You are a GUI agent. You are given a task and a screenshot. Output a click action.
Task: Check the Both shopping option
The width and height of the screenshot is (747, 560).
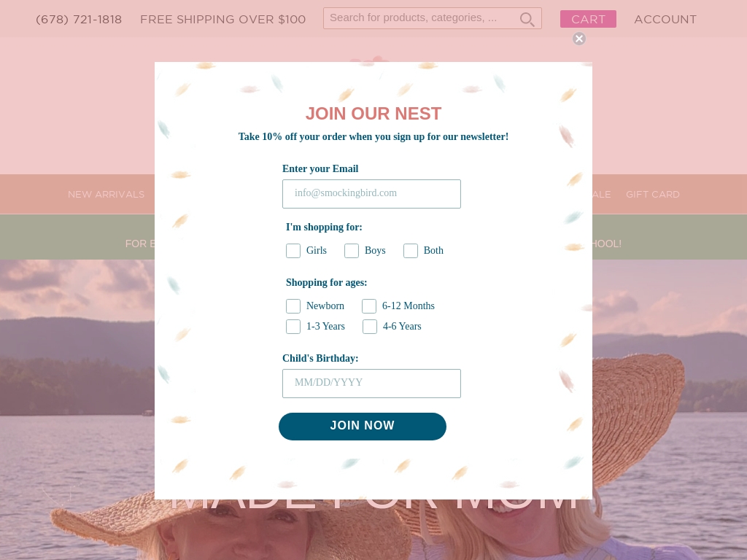(x=411, y=251)
